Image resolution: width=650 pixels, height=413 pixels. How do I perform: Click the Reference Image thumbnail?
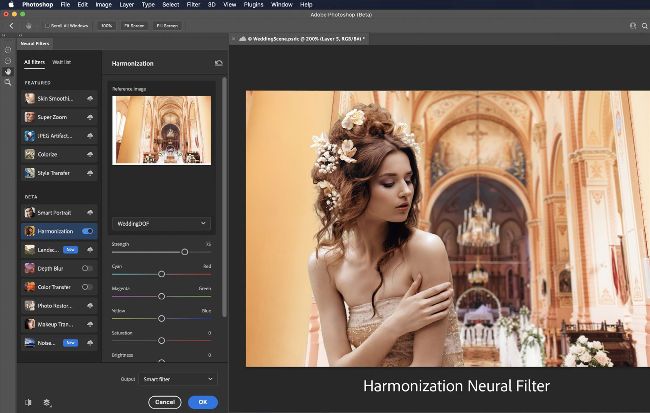pyautogui.click(x=162, y=130)
